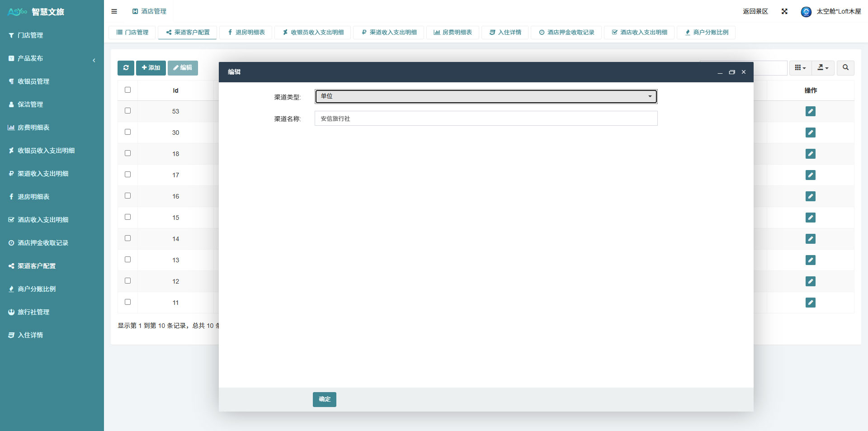This screenshot has width=868, height=431.
Task: Switch to the 收银员收入支出明细 tab
Action: tap(313, 33)
